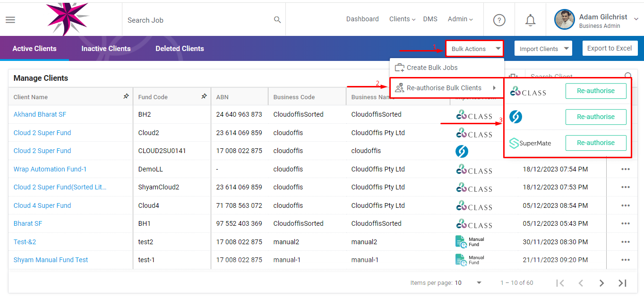
Task: Open three-dot menu for Test-&2 row
Action: pos(626,242)
